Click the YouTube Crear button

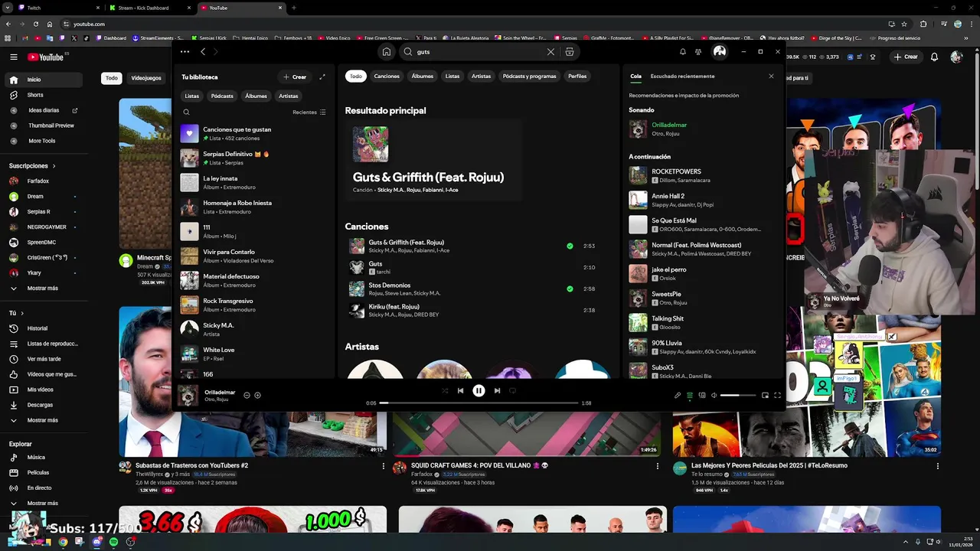click(906, 57)
